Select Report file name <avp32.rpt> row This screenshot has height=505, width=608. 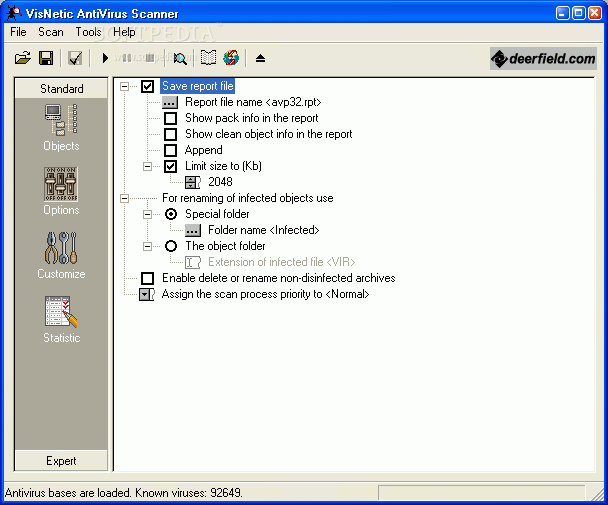[x=253, y=102]
